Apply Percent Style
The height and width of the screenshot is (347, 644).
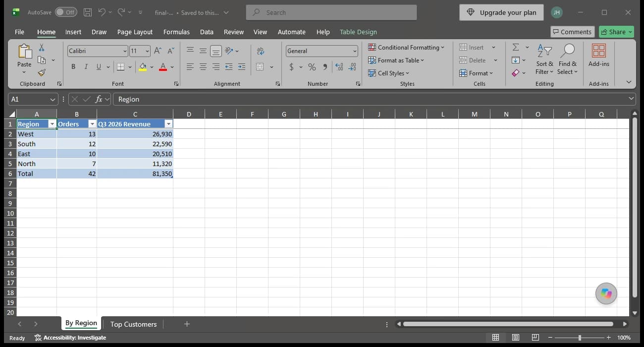coord(312,67)
